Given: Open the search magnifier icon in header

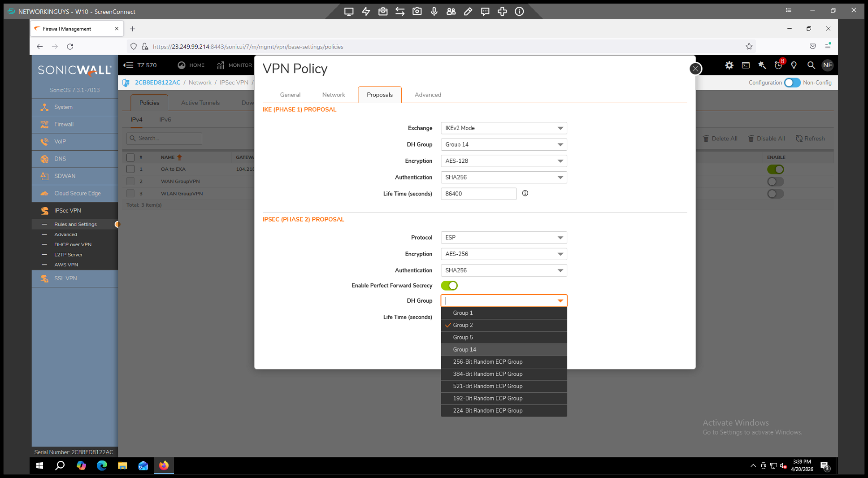Looking at the screenshot, I should click(811, 65).
